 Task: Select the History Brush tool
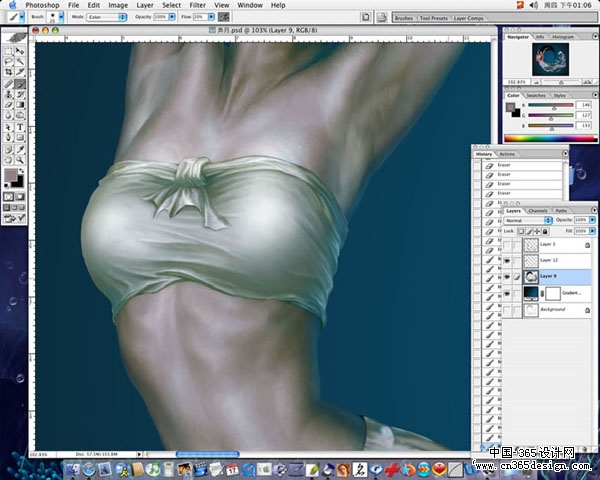point(20,94)
